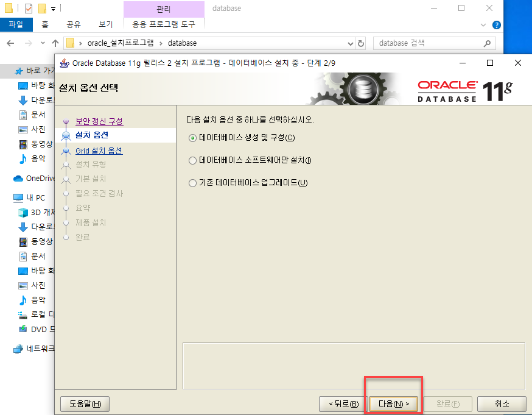Viewport: 532px width, 415px height.
Task: Click the address bar folder icon breadcrumb chevron
Action: point(80,43)
